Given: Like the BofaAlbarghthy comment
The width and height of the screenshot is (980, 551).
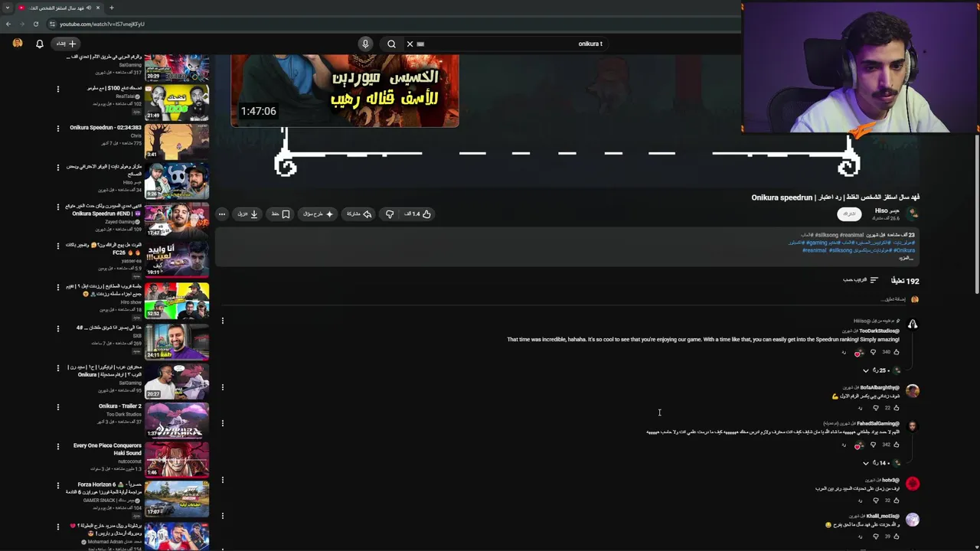Looking at the screenshot, I should (897, 408).
